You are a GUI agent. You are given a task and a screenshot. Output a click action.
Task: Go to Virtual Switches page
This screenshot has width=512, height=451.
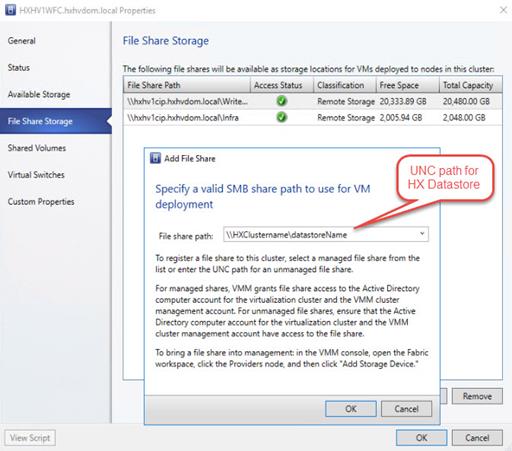pos(36,175)
